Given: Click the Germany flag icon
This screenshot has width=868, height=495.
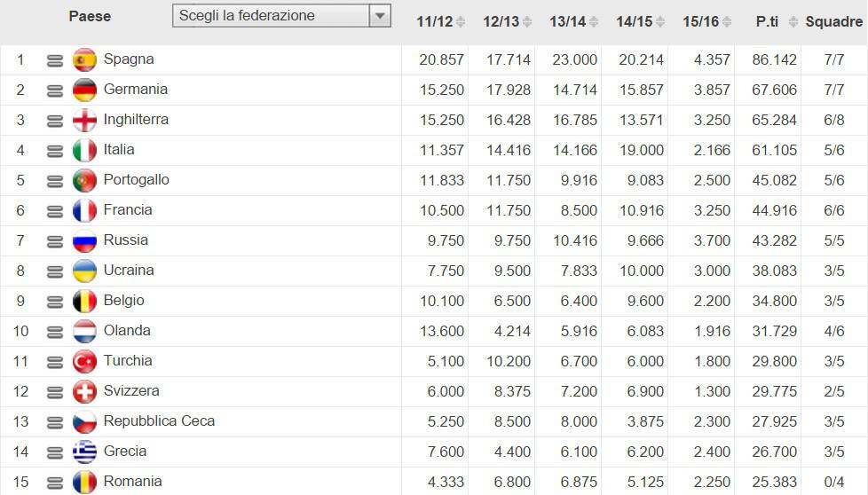Looking at the screenshot, I should [x=84, y=90].
